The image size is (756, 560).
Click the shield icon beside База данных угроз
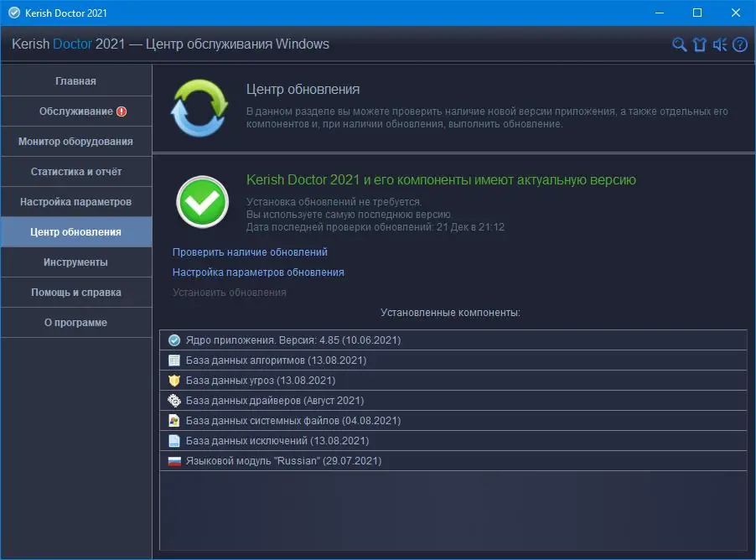174,380
